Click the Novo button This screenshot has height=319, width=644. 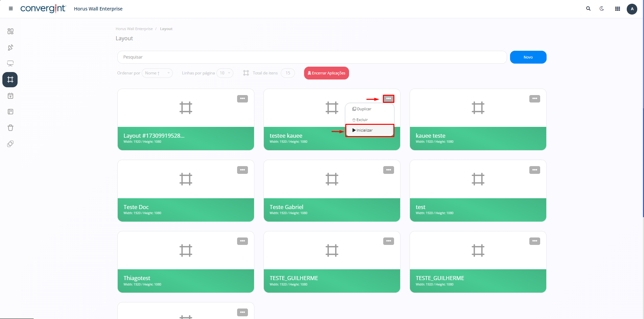tap(528, 57)
